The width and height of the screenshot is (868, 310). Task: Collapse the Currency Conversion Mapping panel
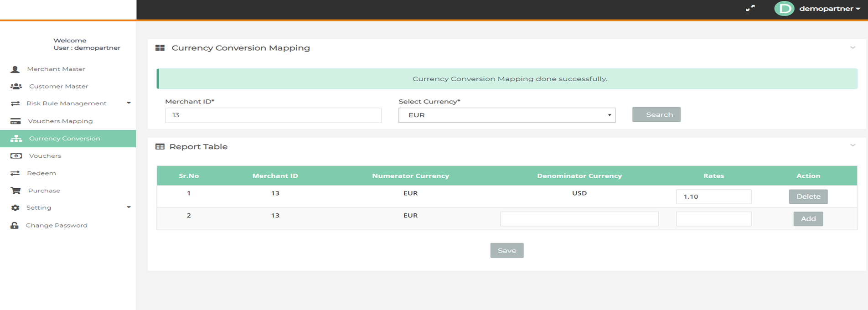pyautogui.click(x=852, y=48)
